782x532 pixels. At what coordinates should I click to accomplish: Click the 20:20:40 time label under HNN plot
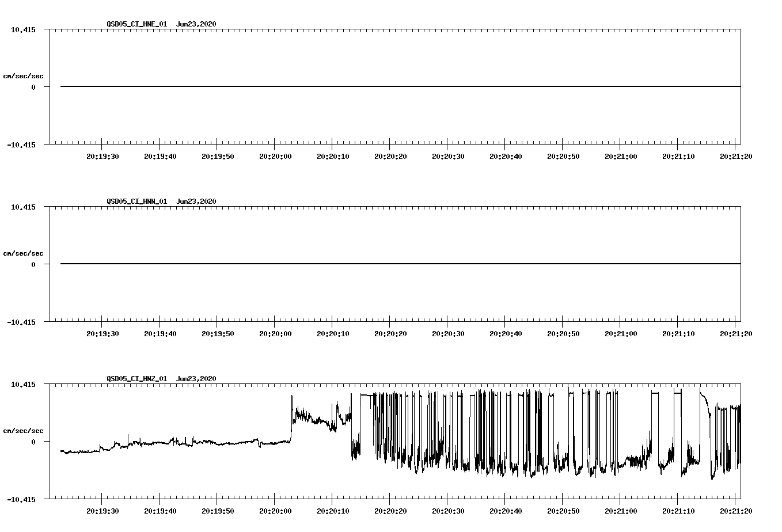tap(506, 334)
